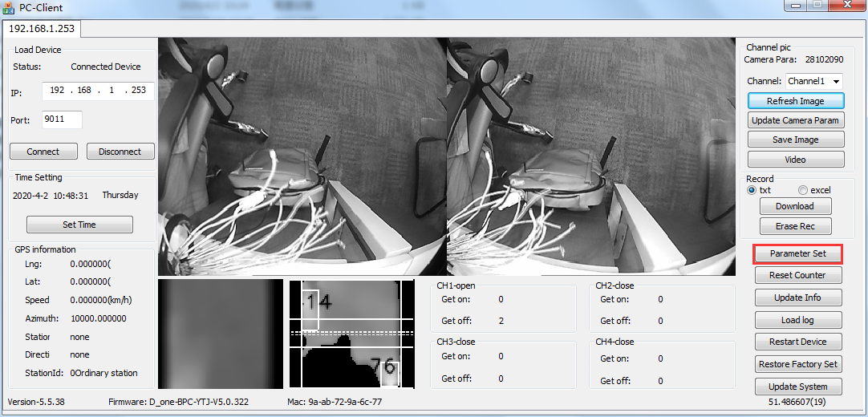Screen dimensions: 868x417
Task: Click the CH4-close group label
Action: coord(614,342)
